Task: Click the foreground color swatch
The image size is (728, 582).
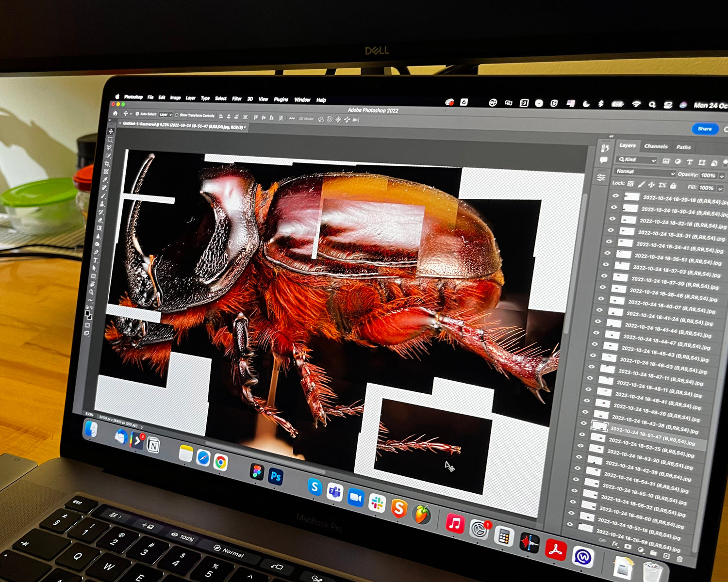Action: (88, 314)
